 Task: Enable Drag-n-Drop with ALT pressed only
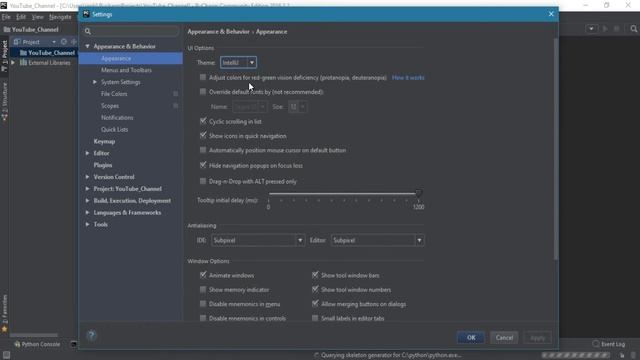(x=203, y=181)
